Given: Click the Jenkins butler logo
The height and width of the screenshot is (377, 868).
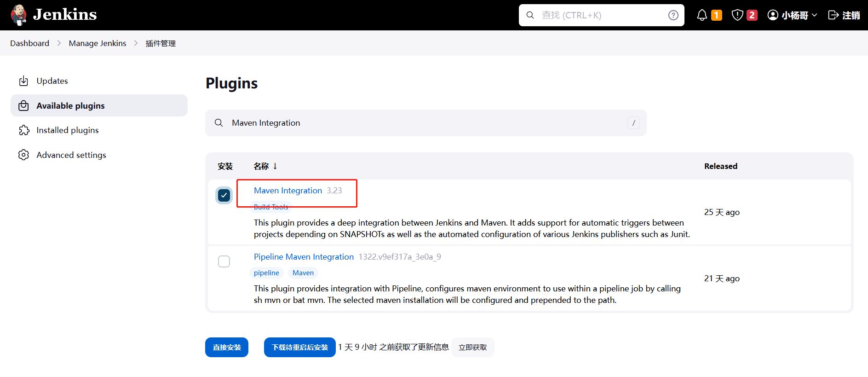Looking at the screenshot, I should click(x=19, y=15).
